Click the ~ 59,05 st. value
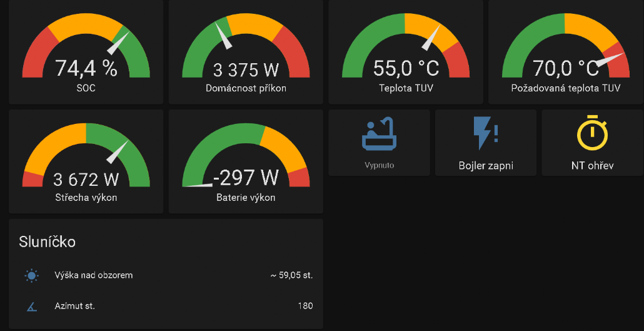The width and height of the screenshot is (644, 331). (x=291, y=275)
